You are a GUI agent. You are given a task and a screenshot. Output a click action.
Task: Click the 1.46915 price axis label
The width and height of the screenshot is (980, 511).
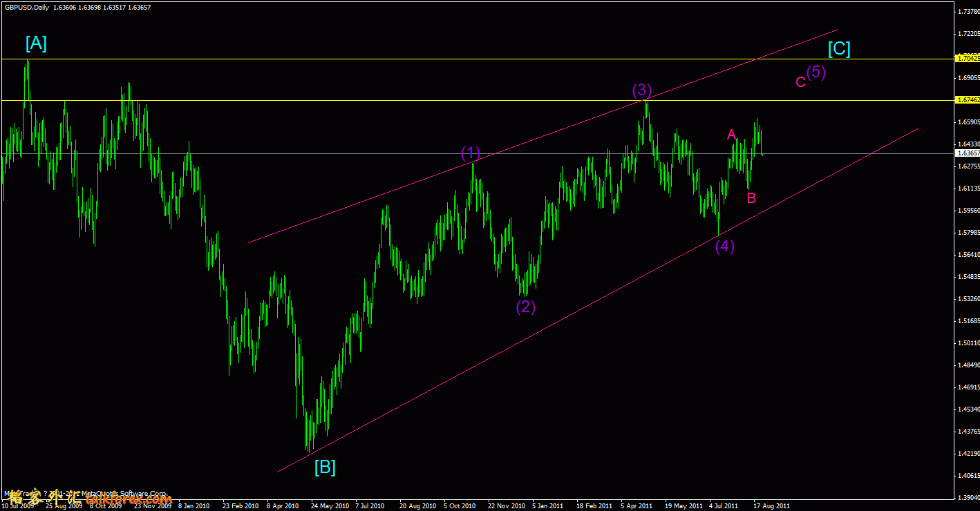tap(969, 387)
